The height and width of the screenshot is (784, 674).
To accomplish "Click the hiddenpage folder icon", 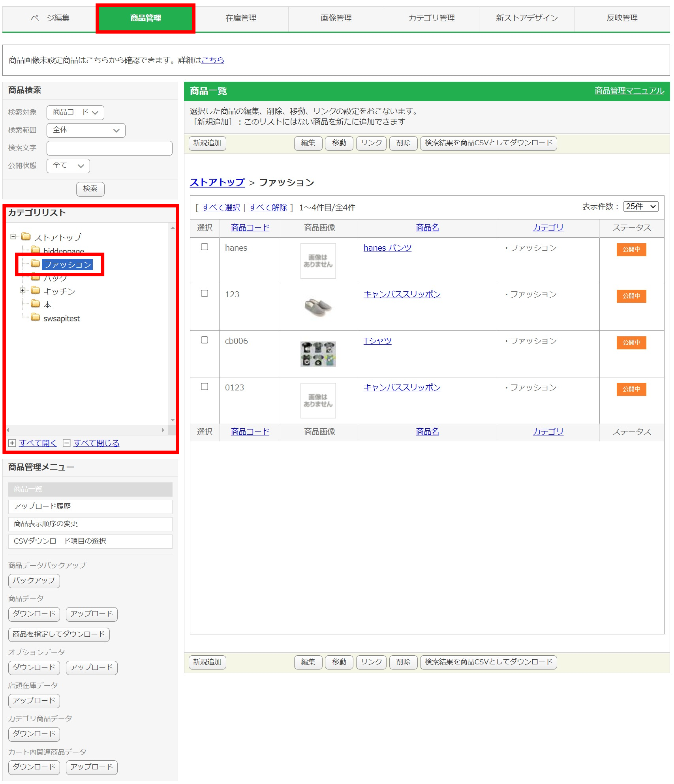I will tap(36, 249).
